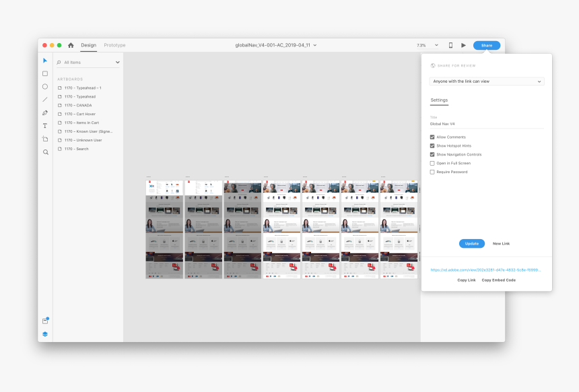Click the 7.3% zoom value
The width and height of the screenshot is (579, 392).
pyautogui.click(x=421, y=45)
